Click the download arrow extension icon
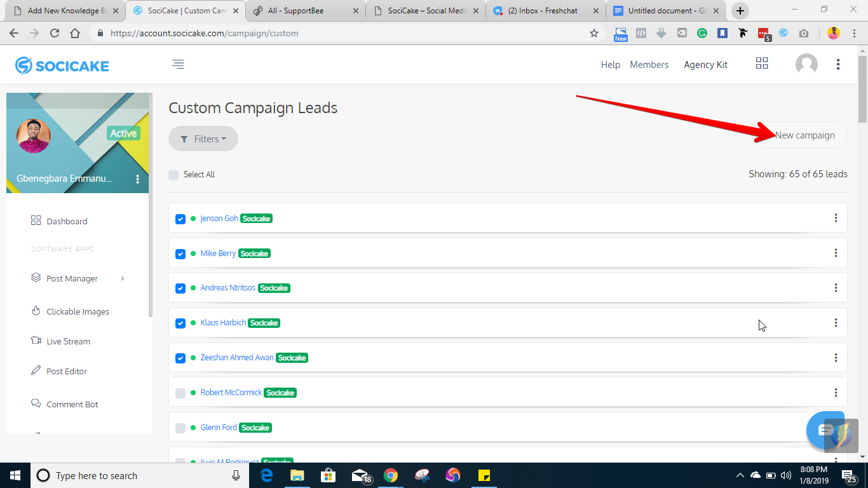 (661, 33)
